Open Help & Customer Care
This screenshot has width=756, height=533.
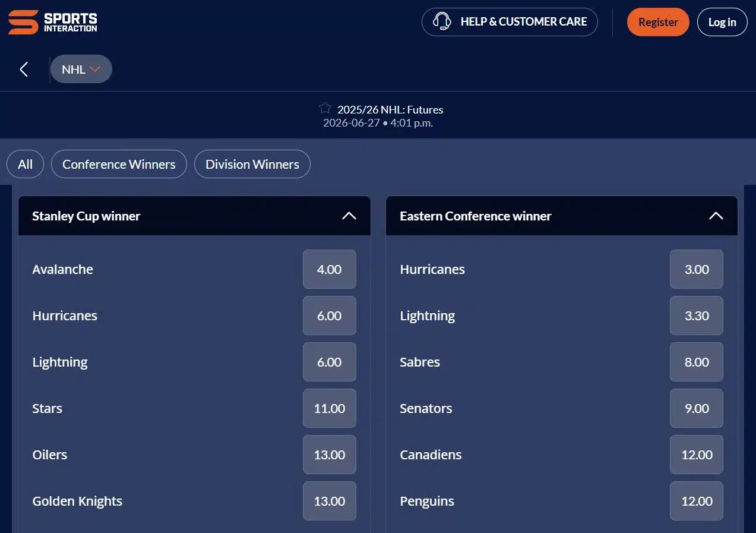[x=509, y=21]
